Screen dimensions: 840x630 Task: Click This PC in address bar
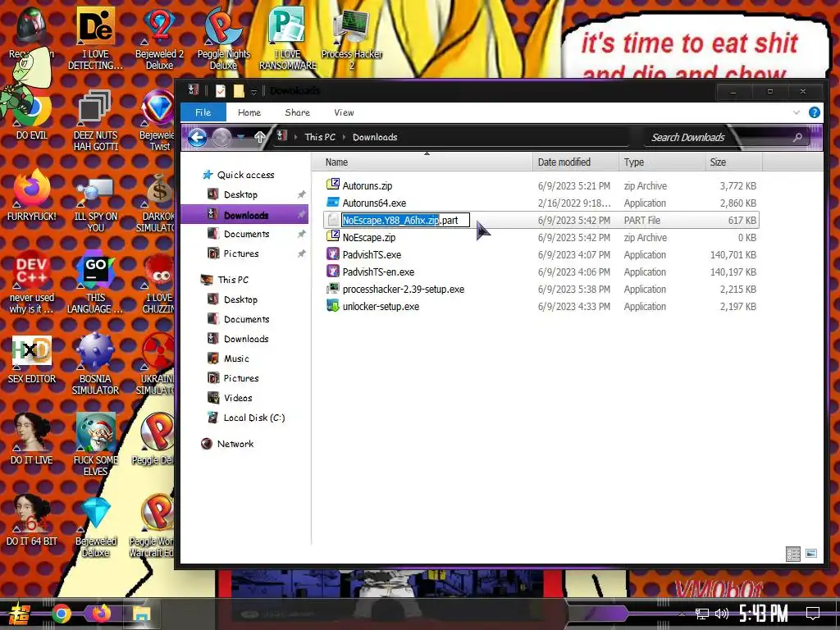tap(320, 137)
